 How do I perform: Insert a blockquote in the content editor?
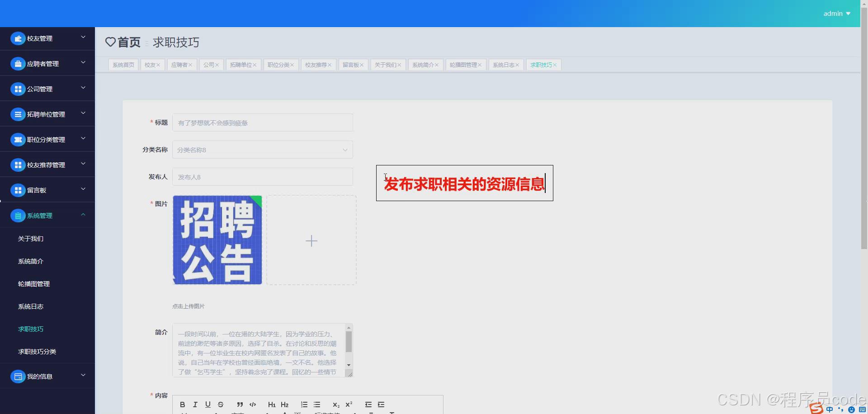240,405
